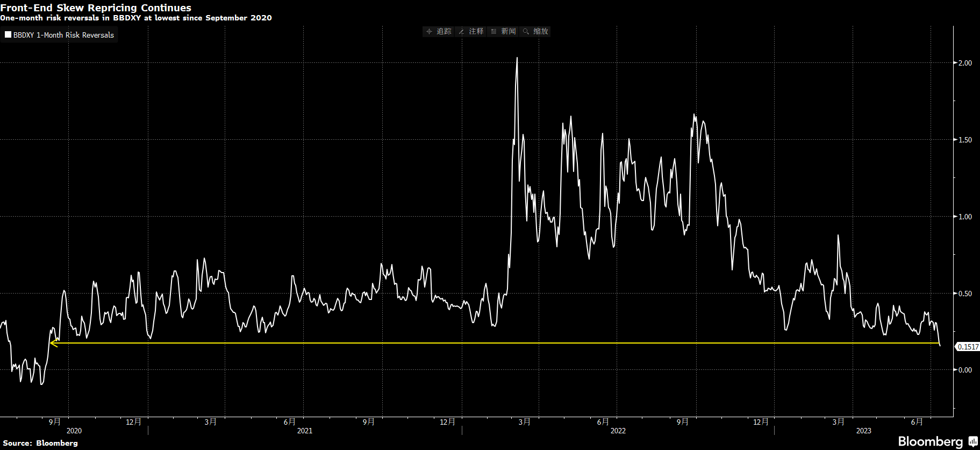Click the subtitle about one-month risk reversals
The width and height of the screenshot is (980, 450).
click(x=136, y=18)
